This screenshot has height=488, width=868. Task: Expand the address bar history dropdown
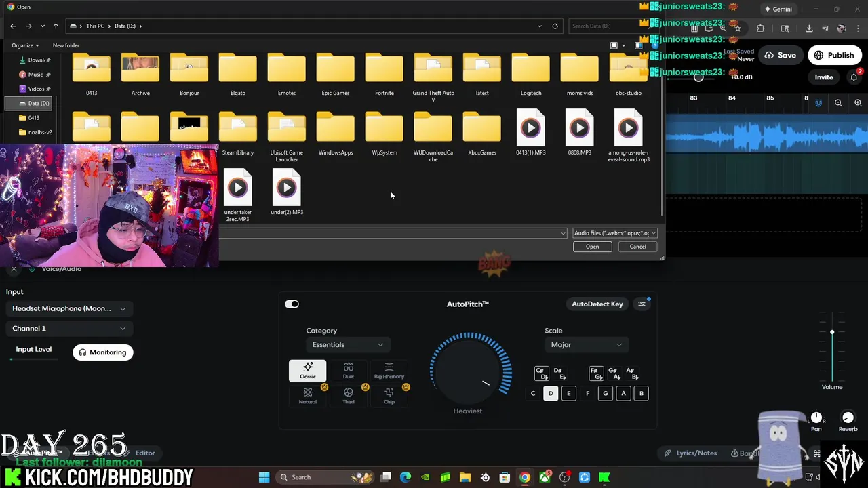point(540,26)
